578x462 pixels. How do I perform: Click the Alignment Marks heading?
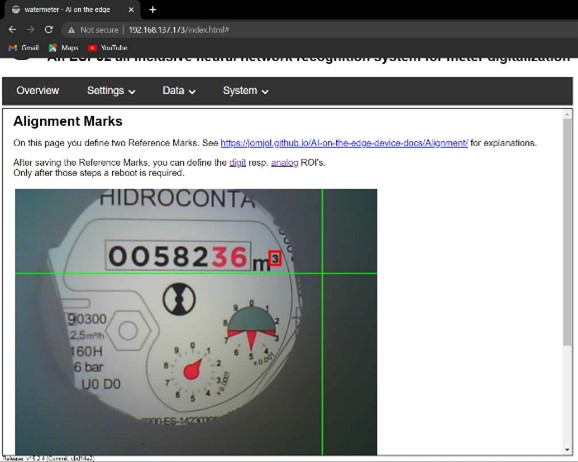[x=68, y=121]
